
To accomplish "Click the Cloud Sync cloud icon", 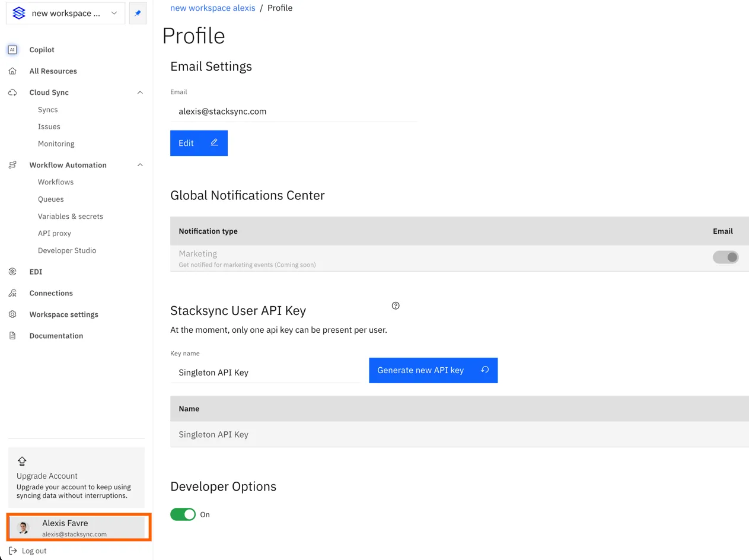I will click(12, 93).
